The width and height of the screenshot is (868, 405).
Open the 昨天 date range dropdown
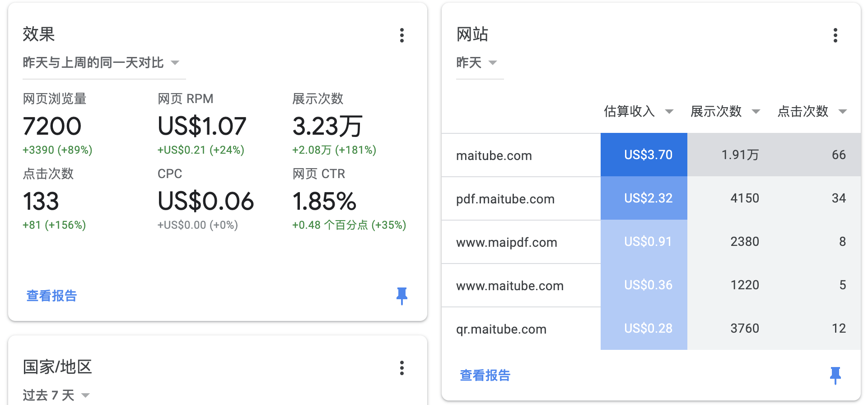point(477,63)
